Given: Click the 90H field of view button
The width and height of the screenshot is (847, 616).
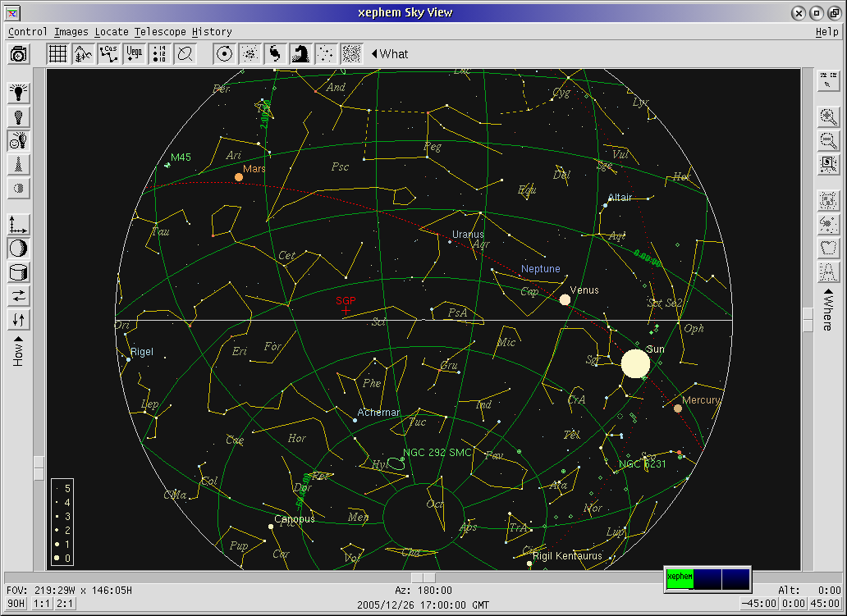Looking at the screenshot, I should [16, 604].
